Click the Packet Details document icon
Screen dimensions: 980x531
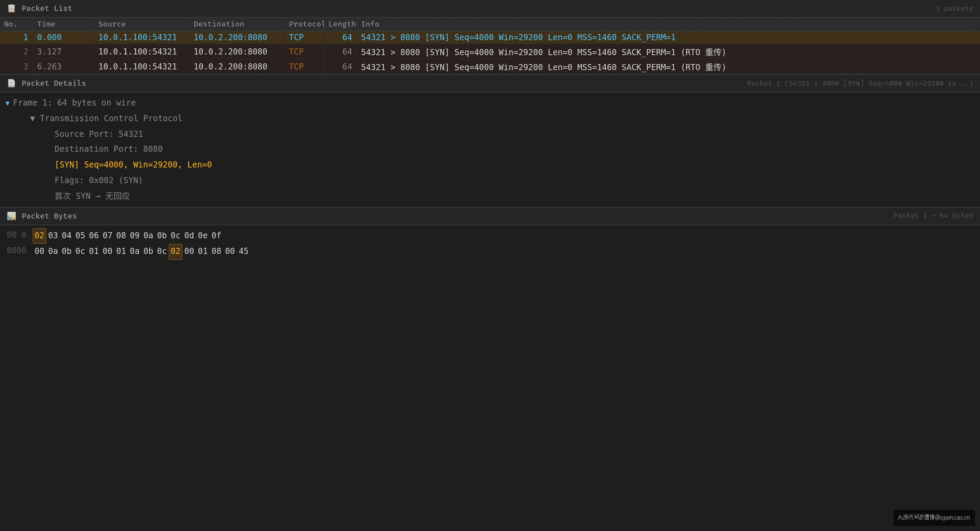12,83
